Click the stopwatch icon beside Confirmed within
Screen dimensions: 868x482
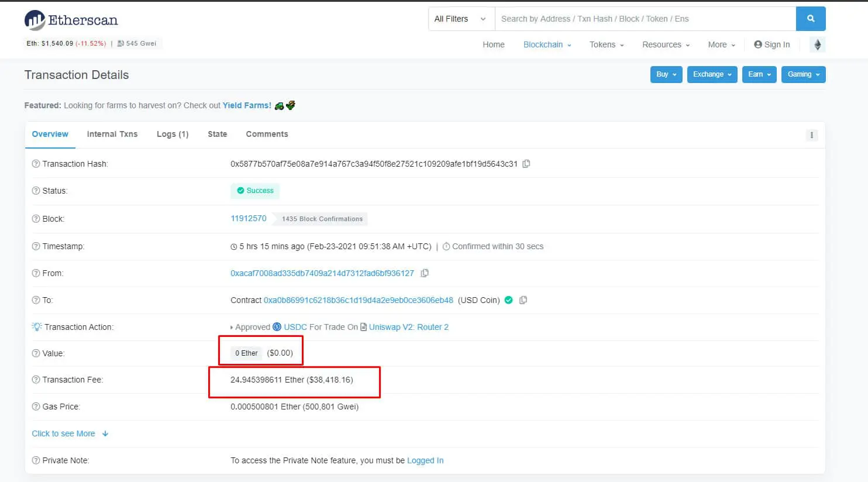click(x=446, y=246)
